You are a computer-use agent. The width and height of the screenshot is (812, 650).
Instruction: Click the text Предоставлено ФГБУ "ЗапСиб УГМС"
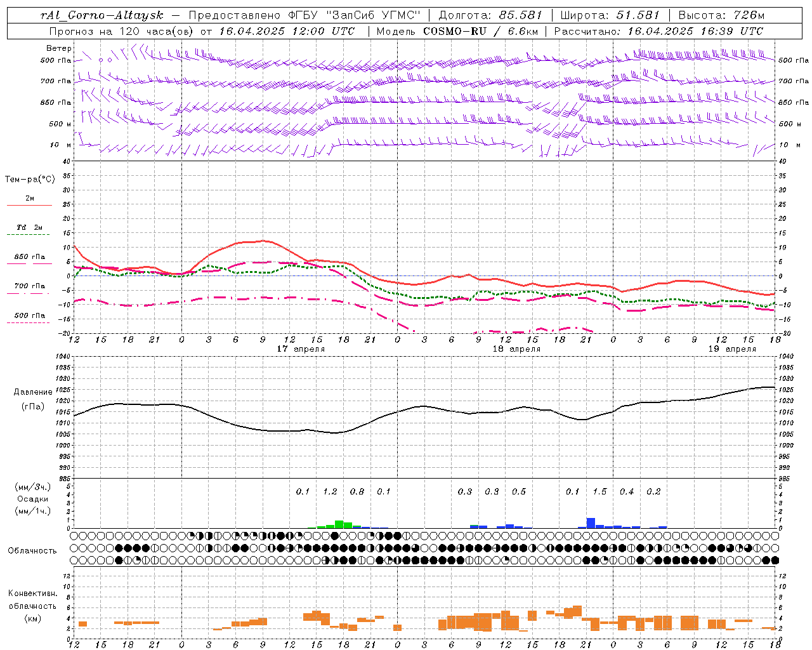305,15
